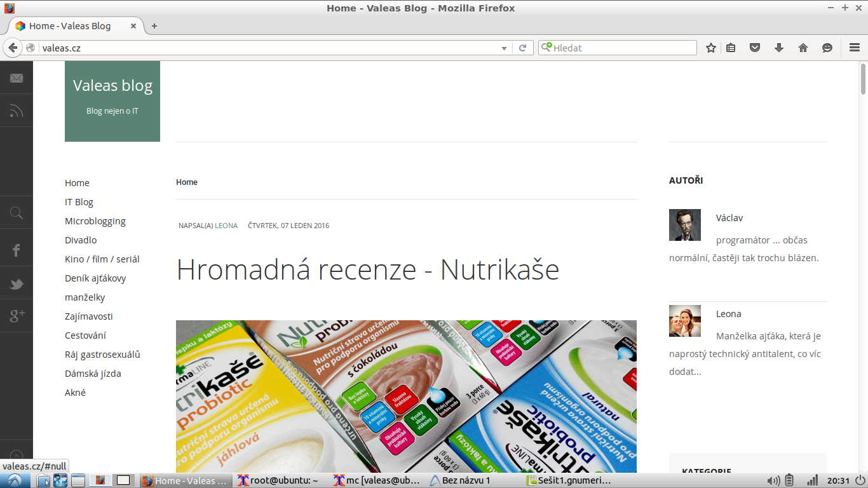Open the Divadlo menu item

tap(81, 240)
